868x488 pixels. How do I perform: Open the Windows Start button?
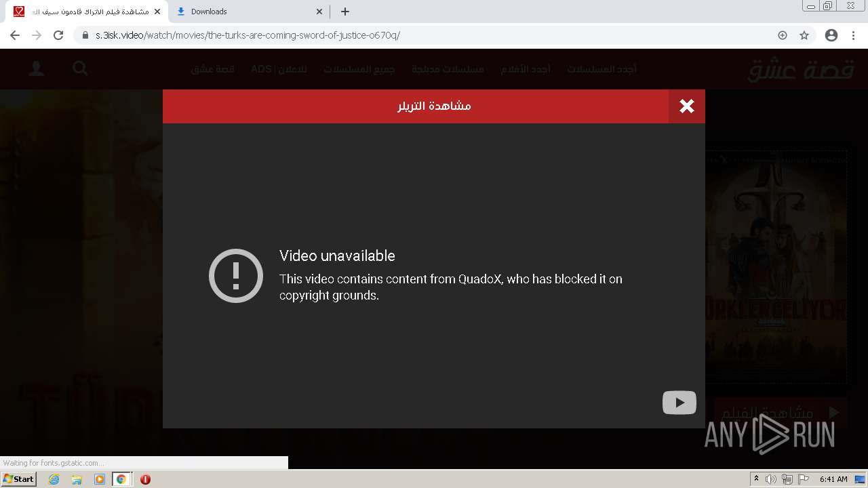point(18,479)
